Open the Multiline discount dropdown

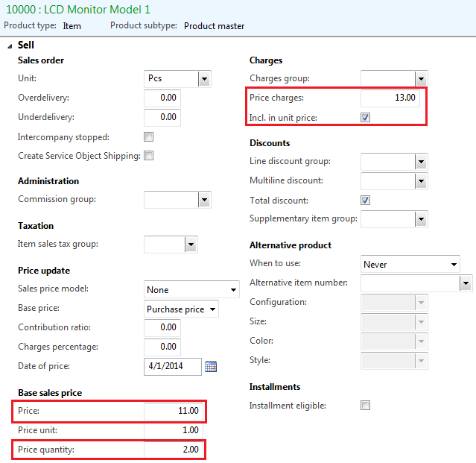(422, 181)
